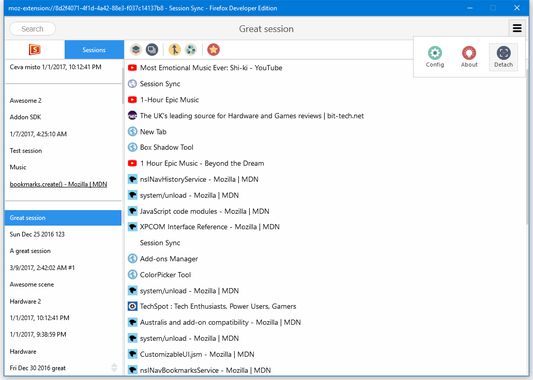533x380 pixels.
Task: Open Australis and add-on compatibility entry
Action: pyautogui.click(x=220, y=322)
